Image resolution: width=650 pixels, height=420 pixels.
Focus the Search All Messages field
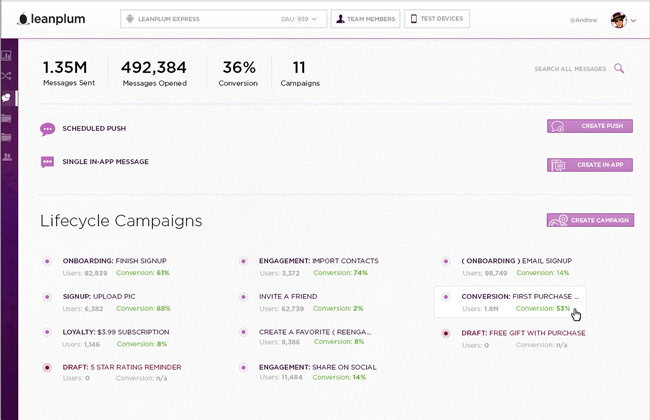(570, 69)
